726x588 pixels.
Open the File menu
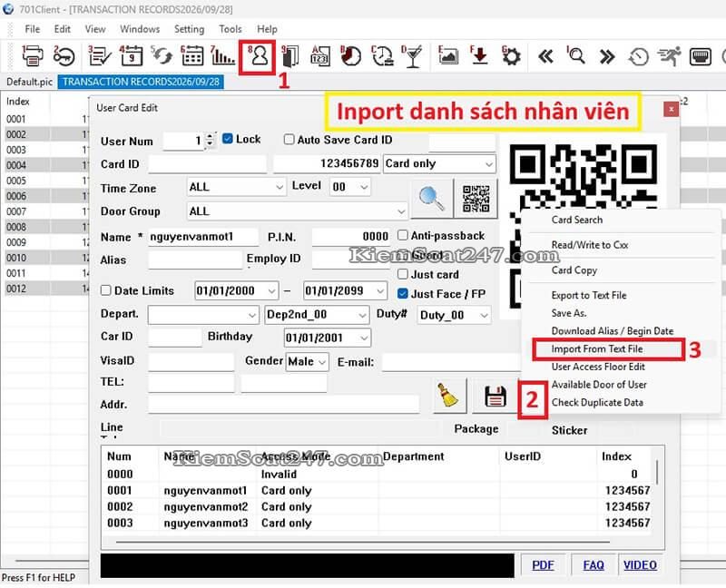[32, 29]
